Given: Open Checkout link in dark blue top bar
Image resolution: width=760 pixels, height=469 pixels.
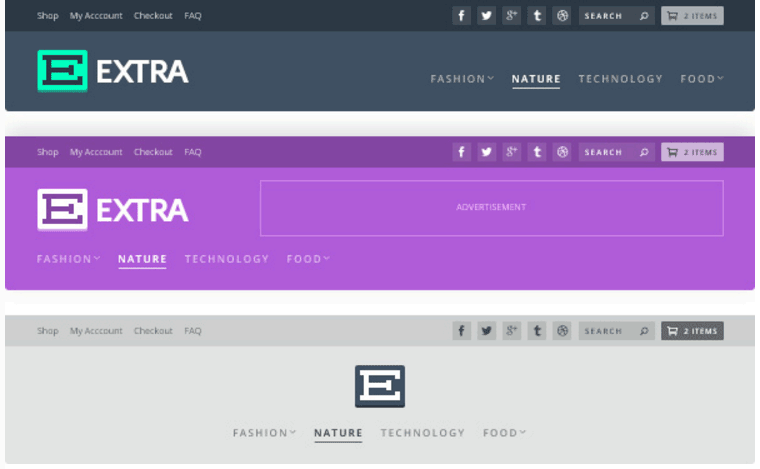Looking at the screenshot, I should tap(153, 16).
